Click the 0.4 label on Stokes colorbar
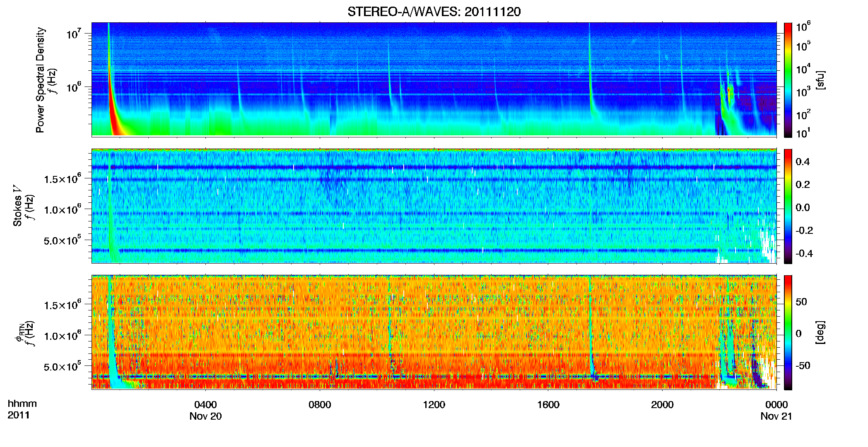 coord(803,162)
